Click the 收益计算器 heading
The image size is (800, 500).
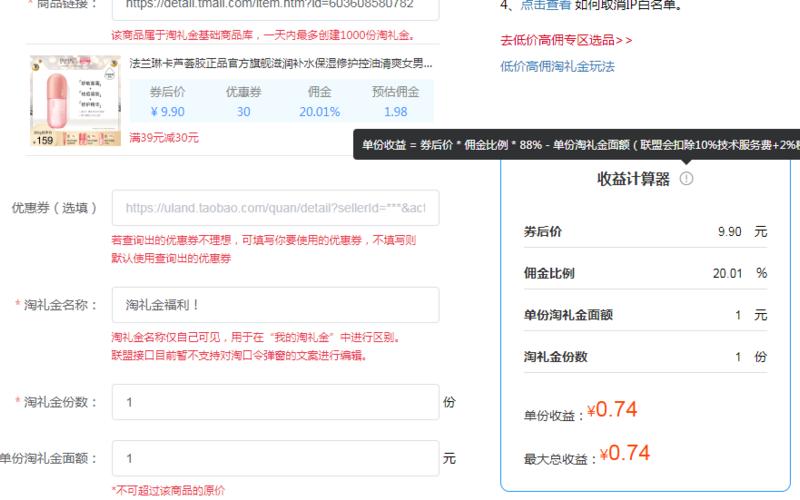633,179
